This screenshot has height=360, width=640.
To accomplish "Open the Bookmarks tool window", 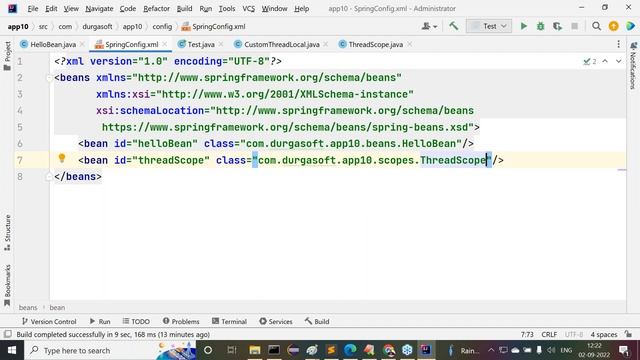I will click(x=7, y=286).
